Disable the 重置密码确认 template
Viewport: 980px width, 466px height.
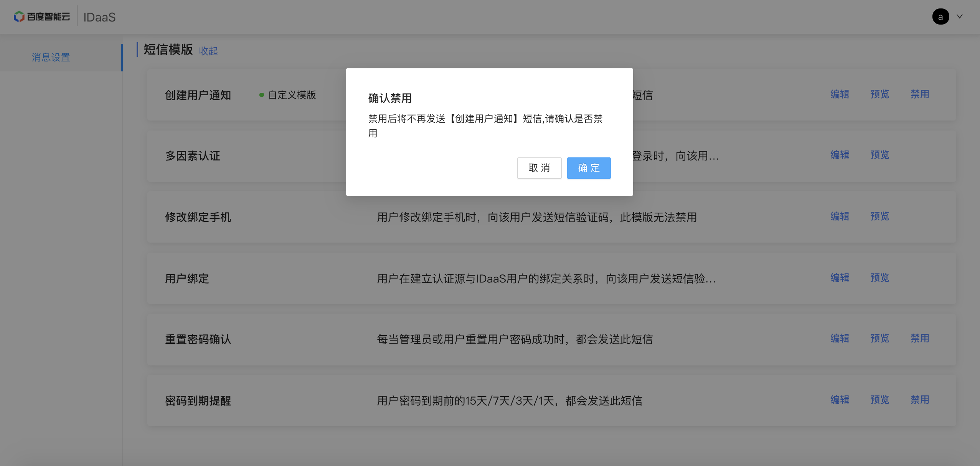[x=920, y=338]
